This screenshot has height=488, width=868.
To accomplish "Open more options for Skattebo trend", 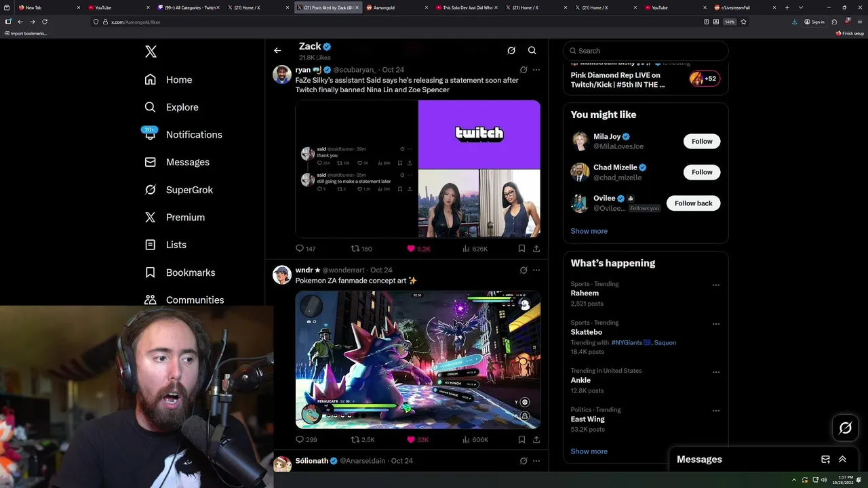I will (x=715, y=324).
